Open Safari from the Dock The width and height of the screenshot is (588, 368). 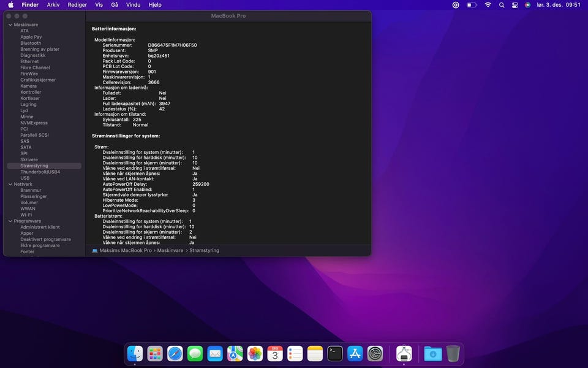click(175, 354)
